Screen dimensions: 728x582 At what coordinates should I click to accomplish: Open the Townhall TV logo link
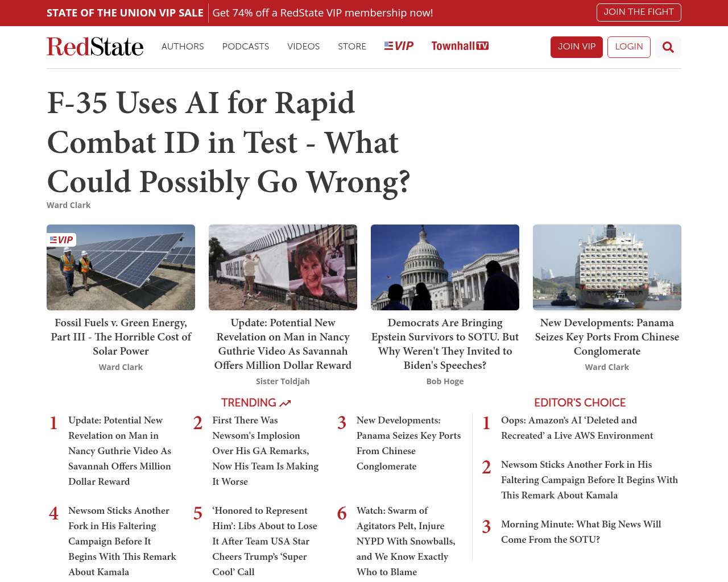460,46
